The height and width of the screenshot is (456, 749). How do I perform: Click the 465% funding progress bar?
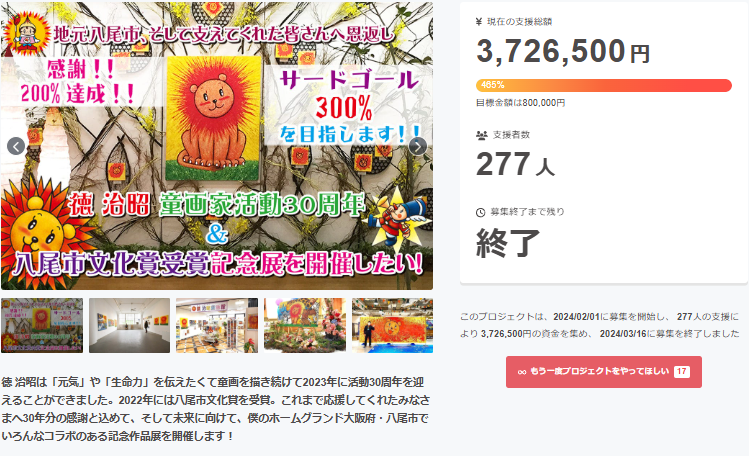pyautogui.click(x=604, y=85)
